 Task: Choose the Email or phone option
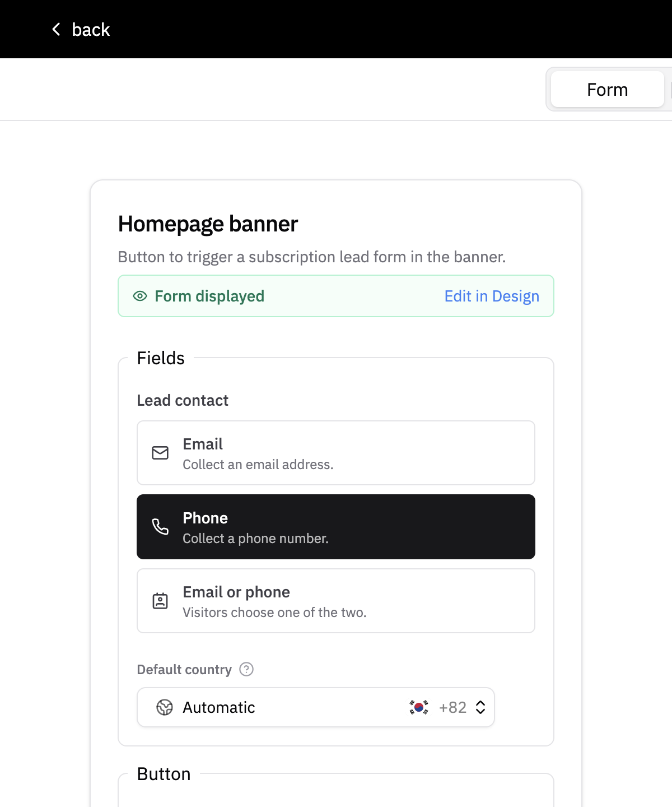(x=336, y=601)
